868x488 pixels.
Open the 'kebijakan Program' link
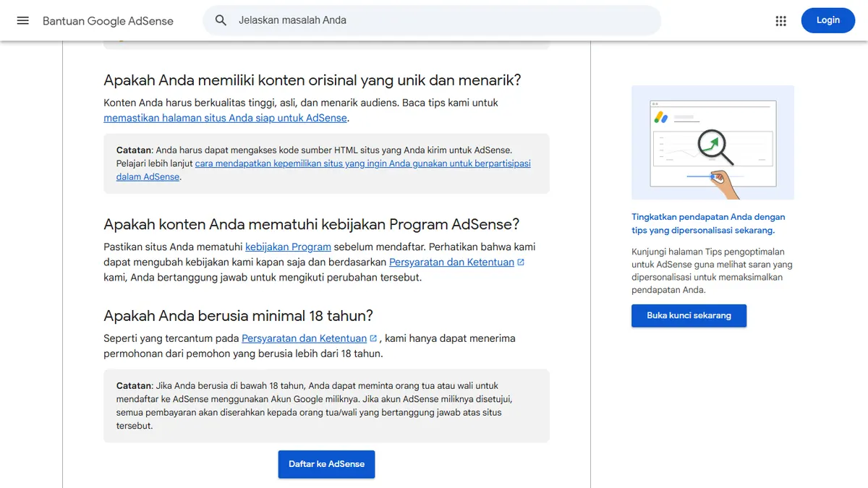coord(288,247)
